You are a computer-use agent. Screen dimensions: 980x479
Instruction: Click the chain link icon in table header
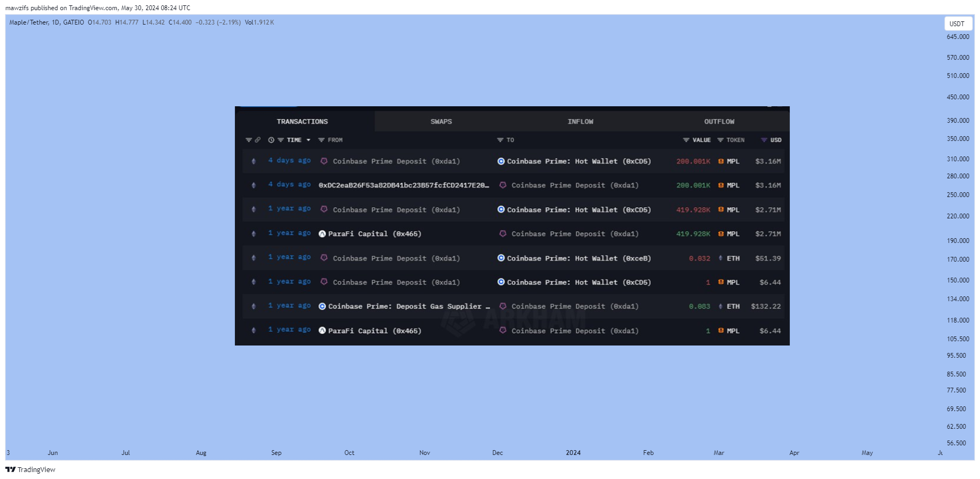257,140
